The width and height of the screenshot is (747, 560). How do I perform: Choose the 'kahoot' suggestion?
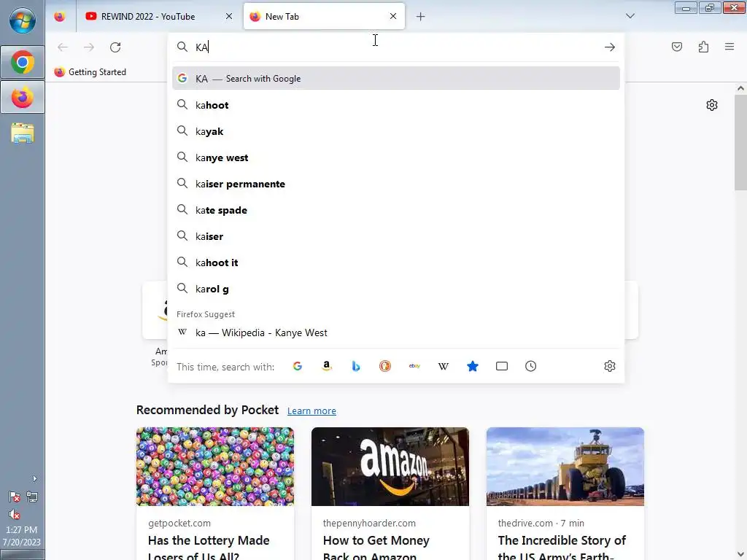pos(396,105)
